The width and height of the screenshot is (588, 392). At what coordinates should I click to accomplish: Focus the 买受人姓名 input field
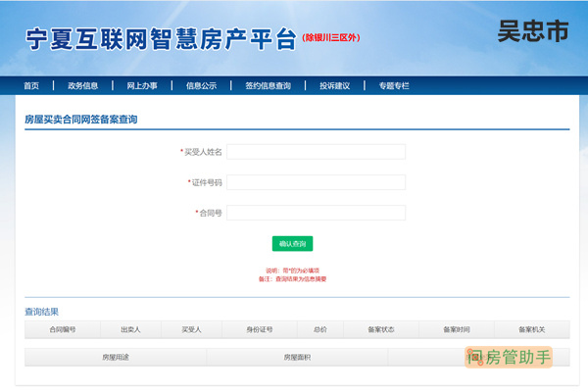[x=316, y=152]
